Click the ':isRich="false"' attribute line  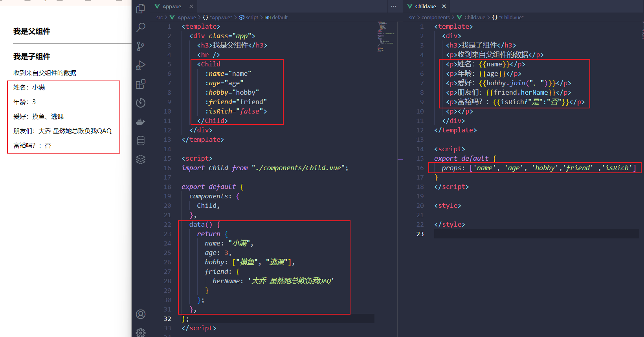pyautogui.click(x=236, y=111)
